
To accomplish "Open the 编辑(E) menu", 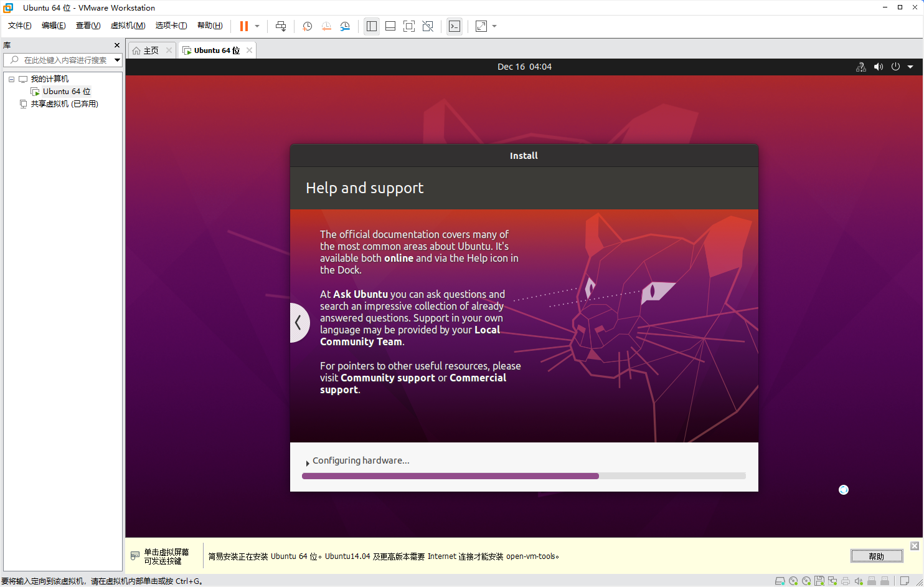I will 54,26.
